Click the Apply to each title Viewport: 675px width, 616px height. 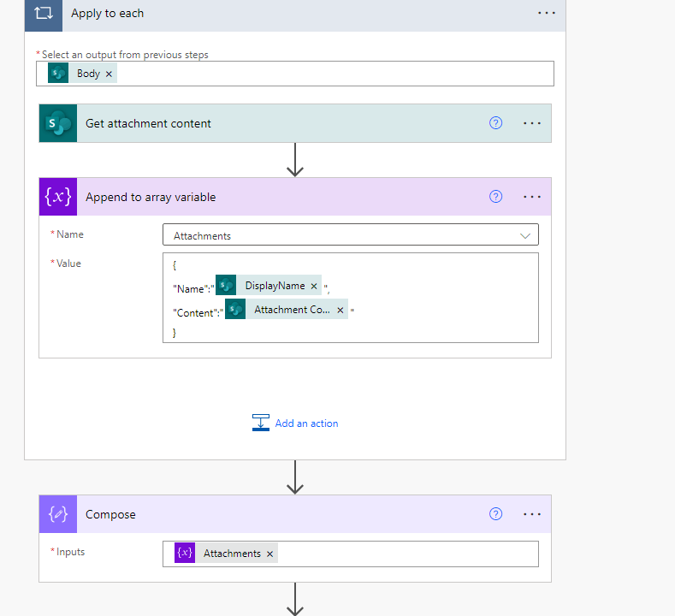point(107,14)
